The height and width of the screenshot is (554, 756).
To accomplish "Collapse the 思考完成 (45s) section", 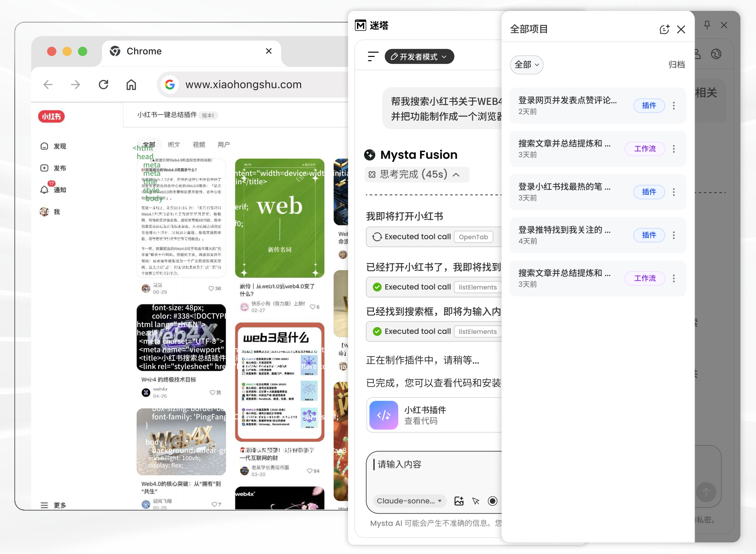I will pos(456,175).
